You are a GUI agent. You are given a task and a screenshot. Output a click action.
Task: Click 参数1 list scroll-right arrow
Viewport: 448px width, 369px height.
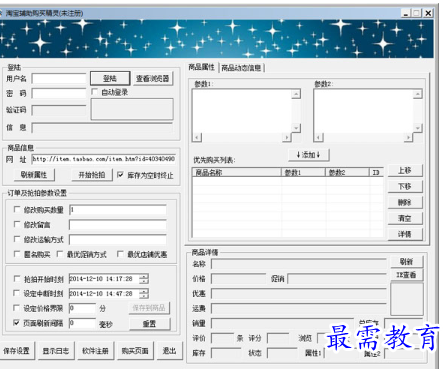286,137
